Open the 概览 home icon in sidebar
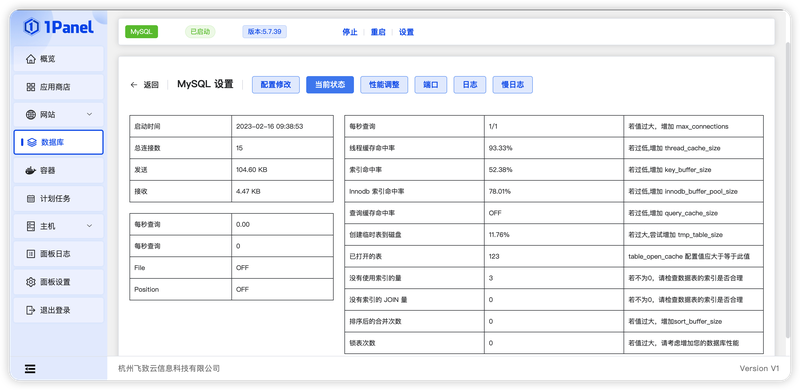 point(31,59)
